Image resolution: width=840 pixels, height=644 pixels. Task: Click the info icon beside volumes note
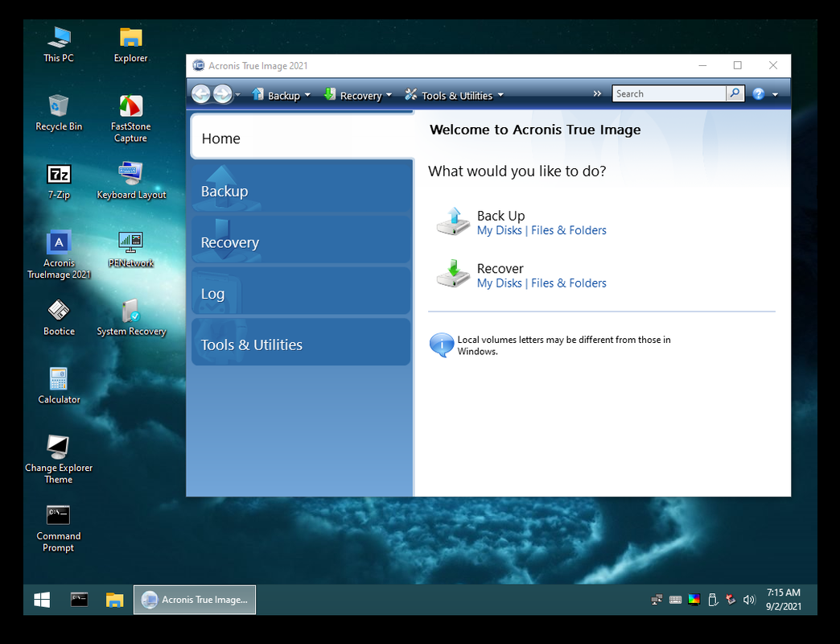[442, 345]
